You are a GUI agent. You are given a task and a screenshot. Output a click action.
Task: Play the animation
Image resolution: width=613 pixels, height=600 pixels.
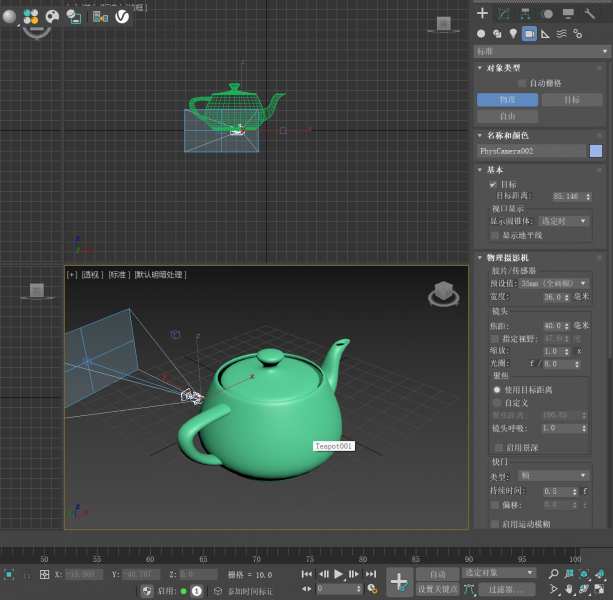339,574
